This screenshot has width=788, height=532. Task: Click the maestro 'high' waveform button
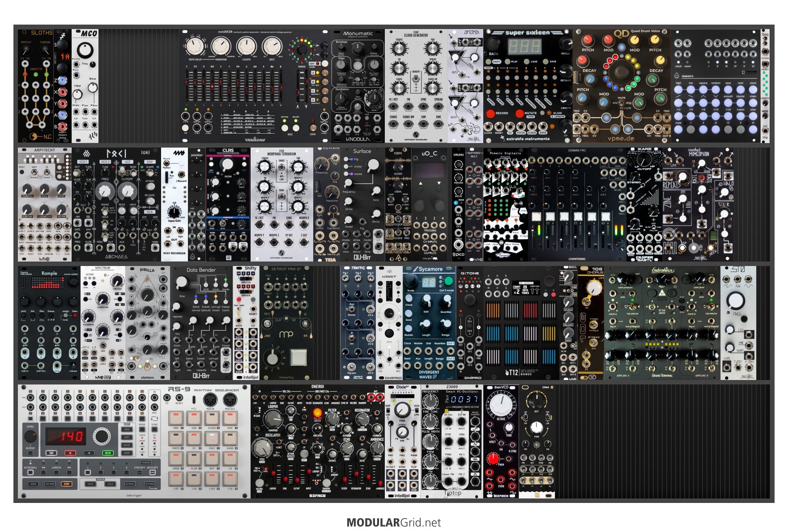(x=678, y=90)
